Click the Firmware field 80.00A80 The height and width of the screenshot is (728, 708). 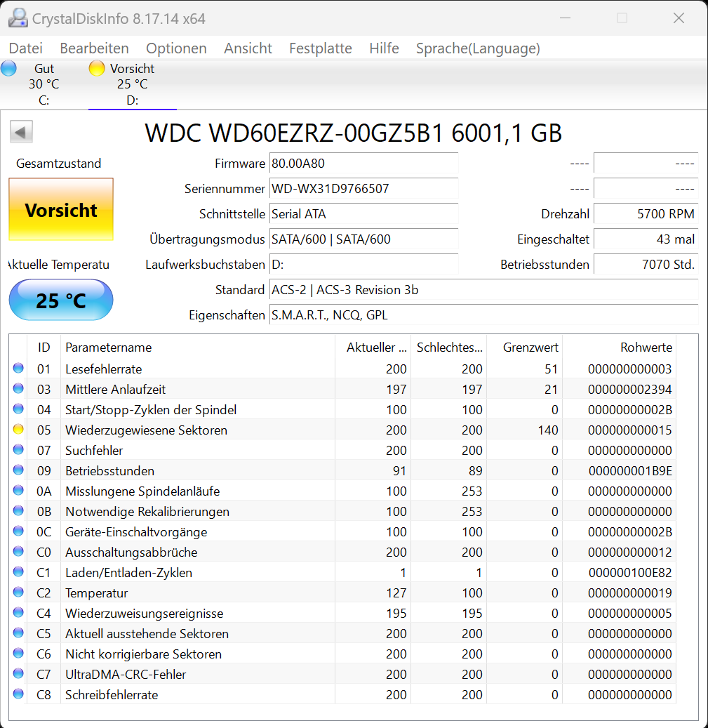click(x=363, y=164)
